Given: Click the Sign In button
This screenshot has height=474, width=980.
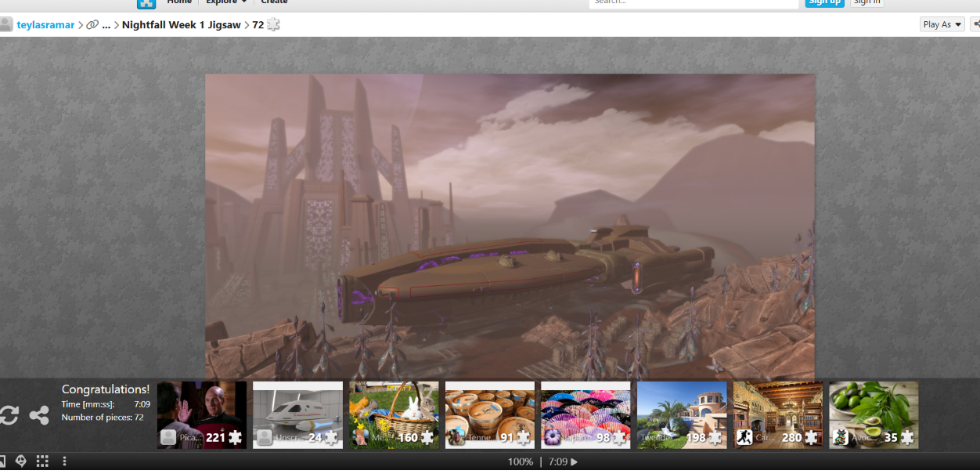Looking at the screenshot, I should point(867,2).
